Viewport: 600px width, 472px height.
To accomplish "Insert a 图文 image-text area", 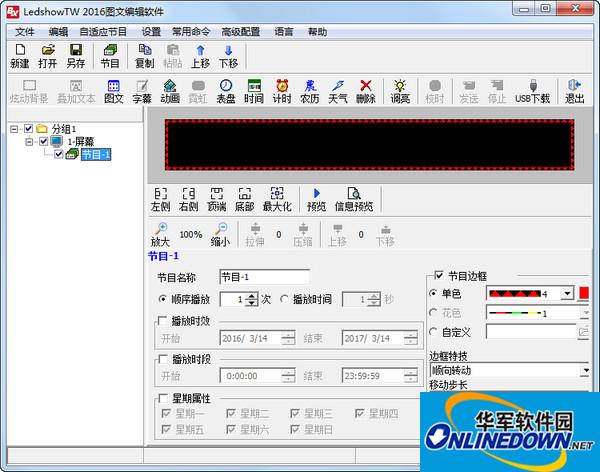I will coord(114,91).
